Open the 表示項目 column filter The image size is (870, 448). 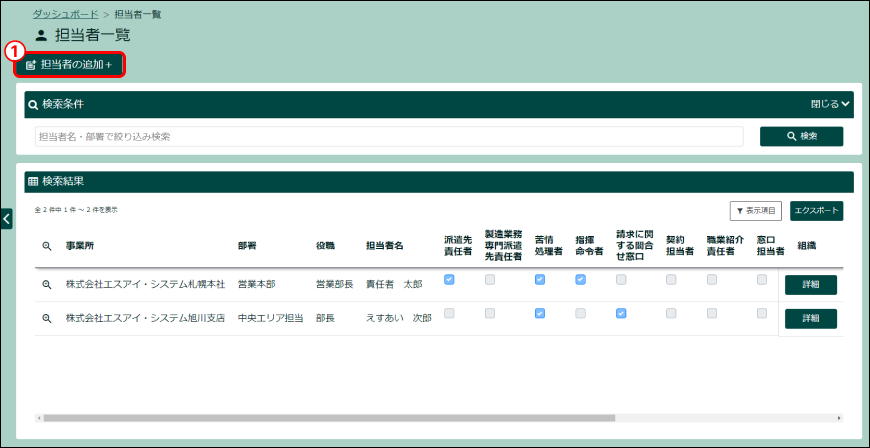[x=755, y=211]
